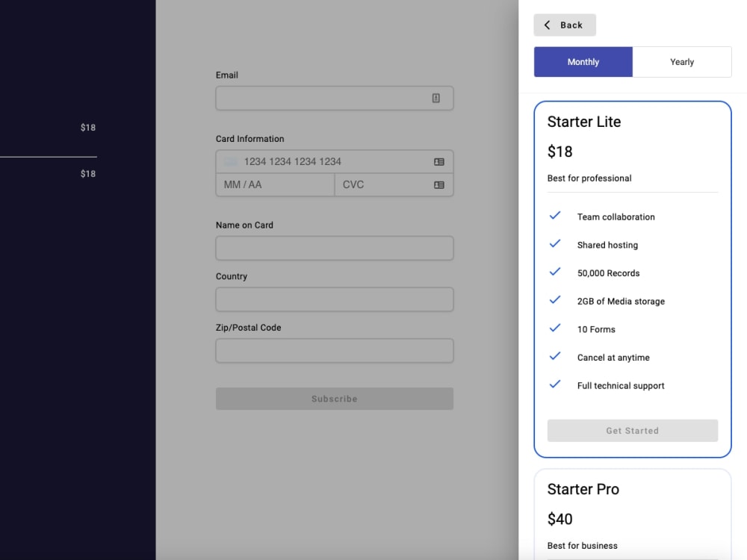Click the Starter Pro plan title
747x560 pixels.
[x=583, y=490]
